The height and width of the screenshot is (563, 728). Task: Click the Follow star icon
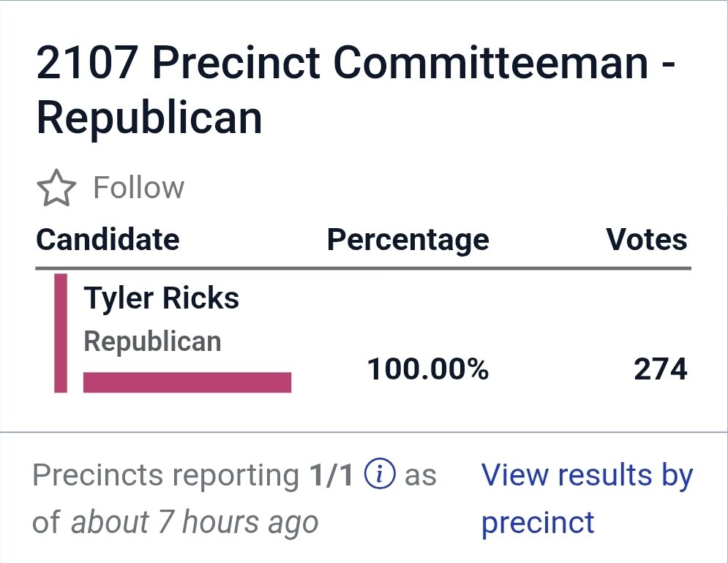56,188
